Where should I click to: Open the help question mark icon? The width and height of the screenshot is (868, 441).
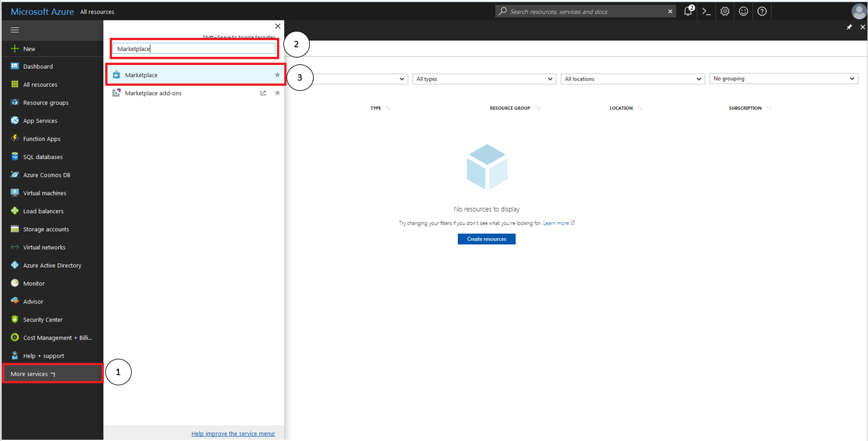pos(762,11)
